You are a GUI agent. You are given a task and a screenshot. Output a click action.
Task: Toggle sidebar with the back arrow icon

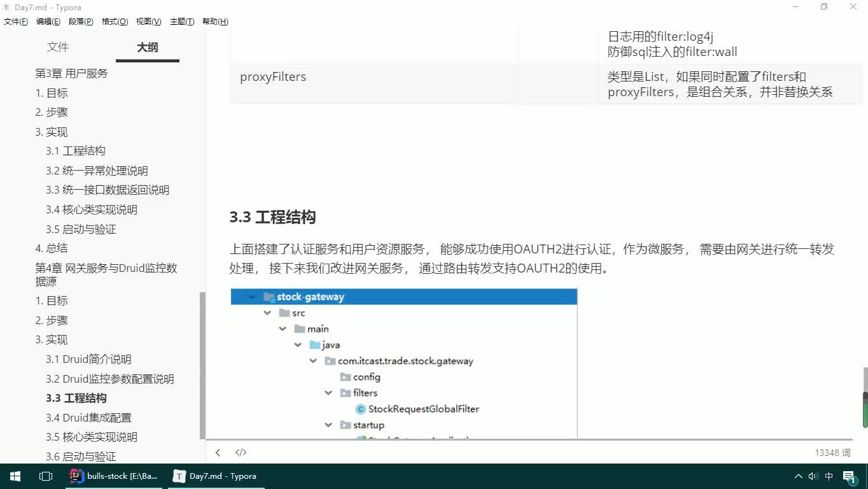218,453
